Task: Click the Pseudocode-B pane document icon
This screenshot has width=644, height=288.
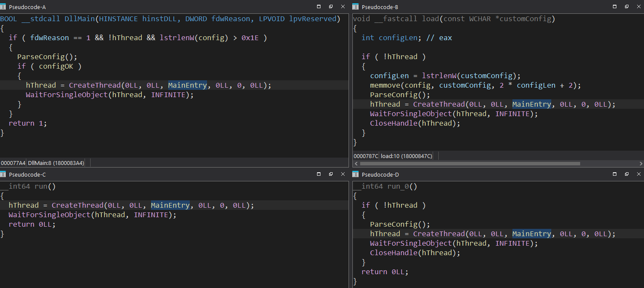Action: point(356,6)
